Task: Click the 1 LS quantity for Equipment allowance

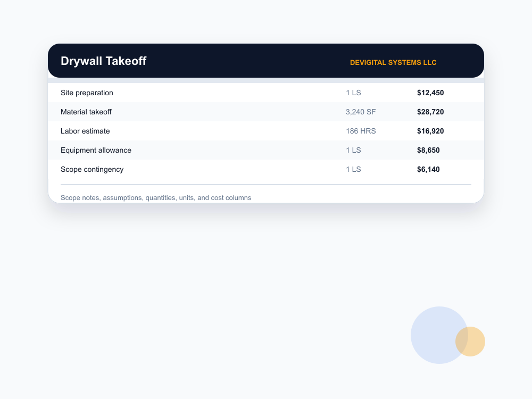Action: pyautogui.click(x=353, y=151)
